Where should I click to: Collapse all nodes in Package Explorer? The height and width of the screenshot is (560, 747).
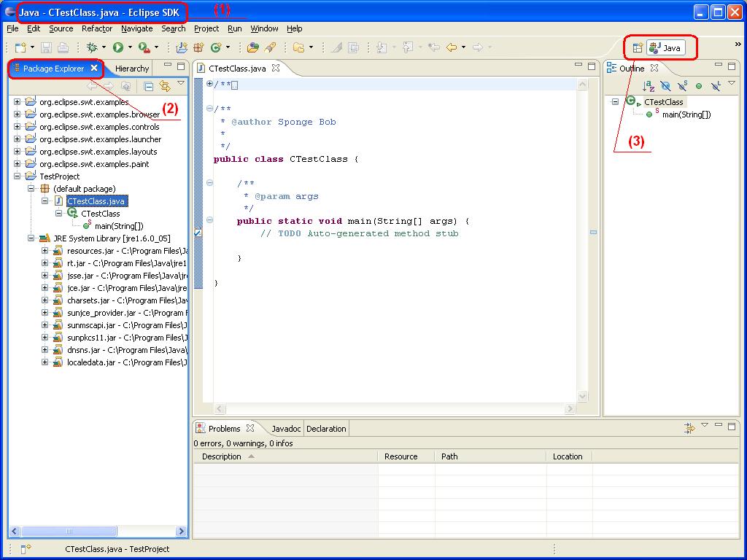click(x=149, y=86)
